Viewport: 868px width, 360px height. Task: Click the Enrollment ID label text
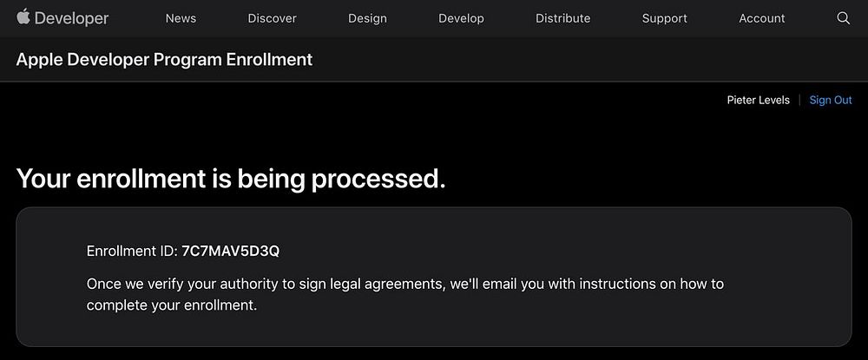point(132,252)
